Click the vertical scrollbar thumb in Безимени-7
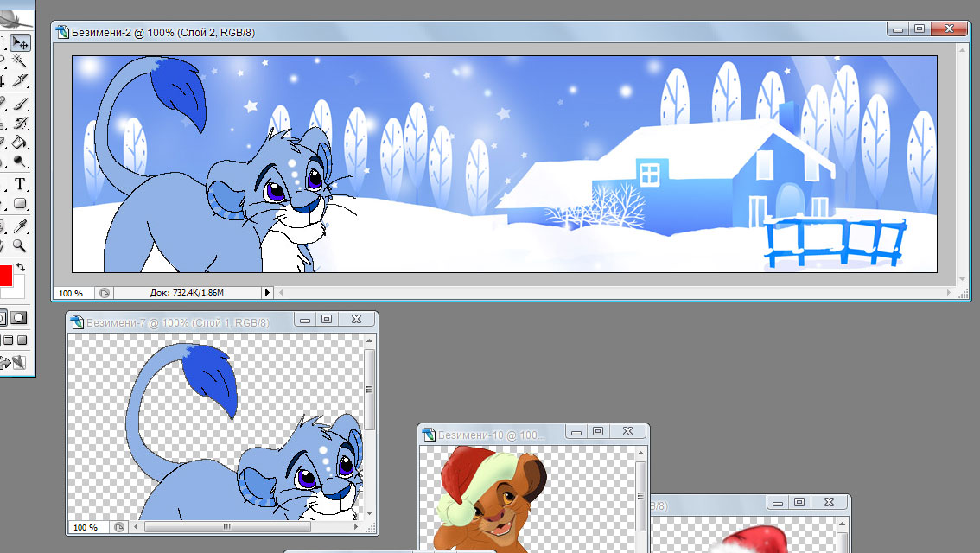The image size is (980, 553). click(x=369, y=389)
